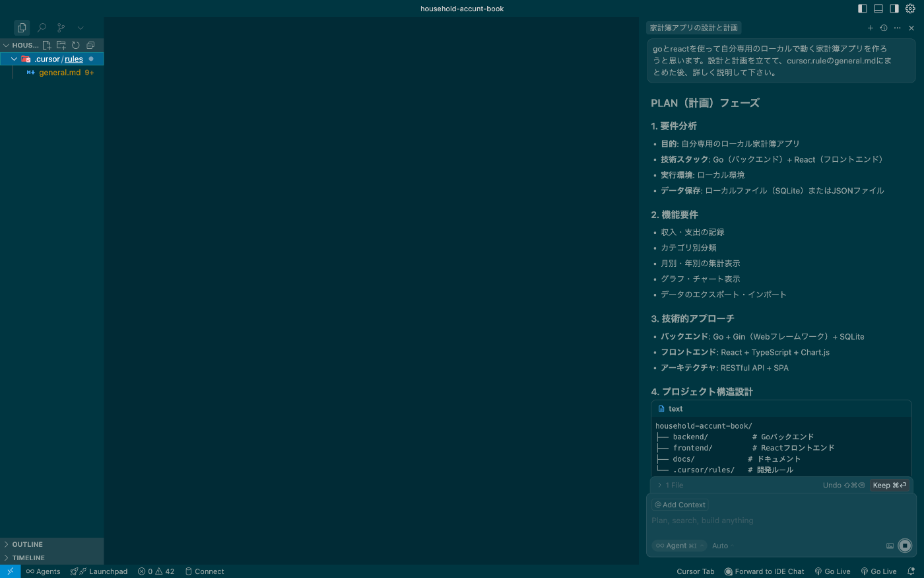Viewport: 924px width, 578px height.
Task: Stop the agent generation
Action: pyautogui.click(x=905, y=546)
